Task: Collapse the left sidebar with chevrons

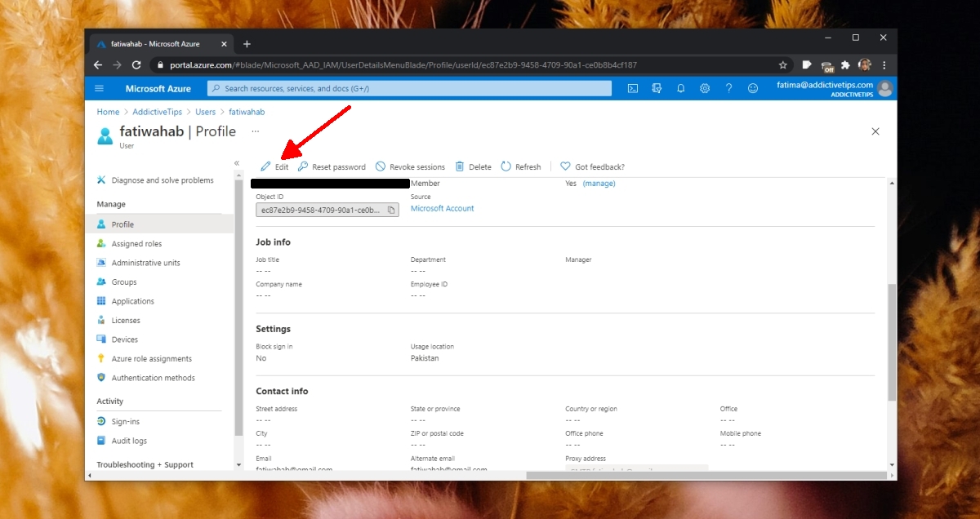Action: coord(237,163)
